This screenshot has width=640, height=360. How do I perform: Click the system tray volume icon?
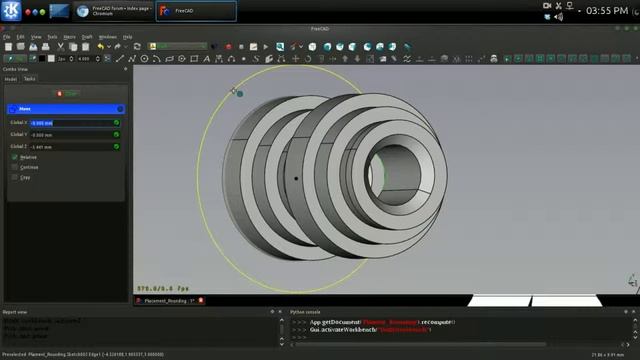tap(559, 17)
